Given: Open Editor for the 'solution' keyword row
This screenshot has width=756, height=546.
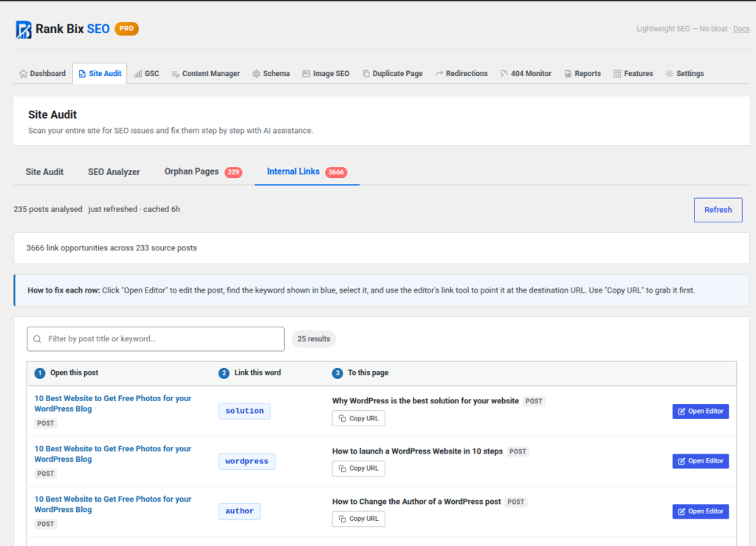Looking at the screenshot, I should click(x=701, y=412).
